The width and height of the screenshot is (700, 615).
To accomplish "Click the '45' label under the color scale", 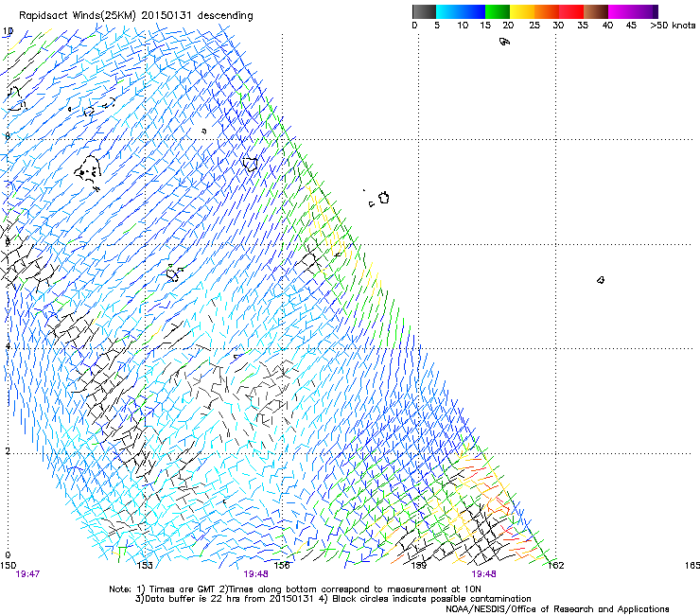I will (631, 25).
